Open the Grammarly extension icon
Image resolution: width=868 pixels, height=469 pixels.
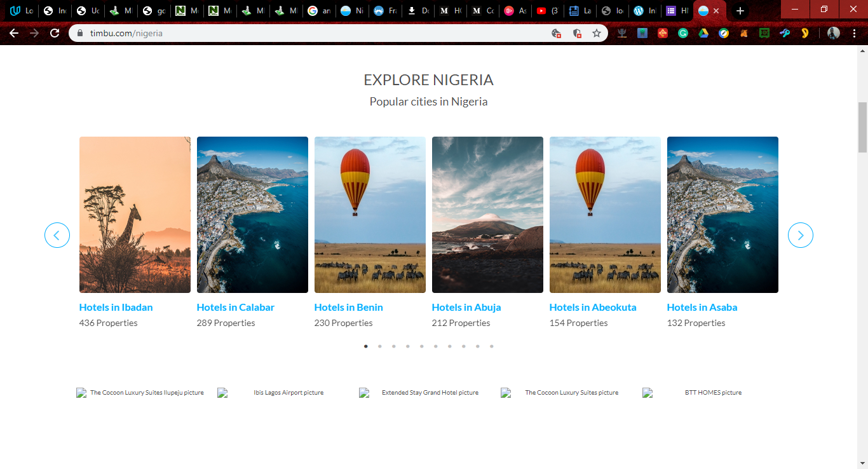point(683,33)
